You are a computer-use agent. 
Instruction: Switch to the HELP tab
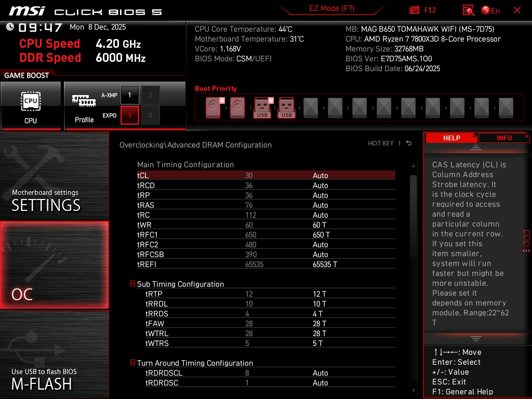[451, 138]
